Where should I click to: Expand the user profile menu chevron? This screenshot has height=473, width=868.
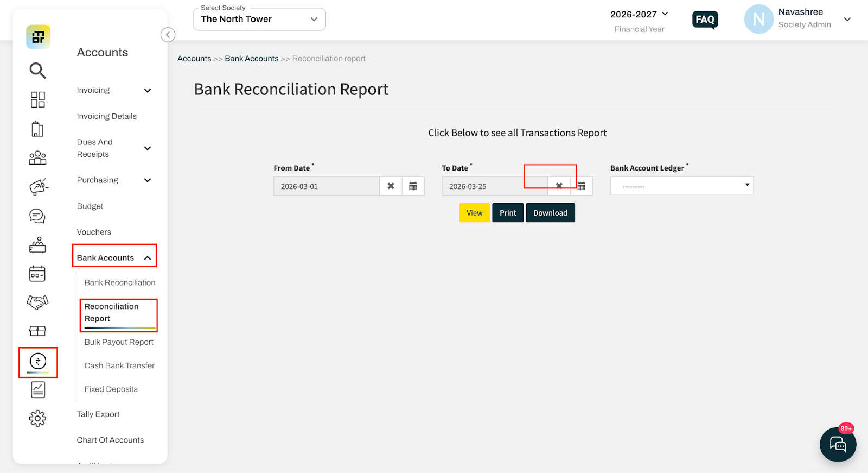click(x=847, y=20)
